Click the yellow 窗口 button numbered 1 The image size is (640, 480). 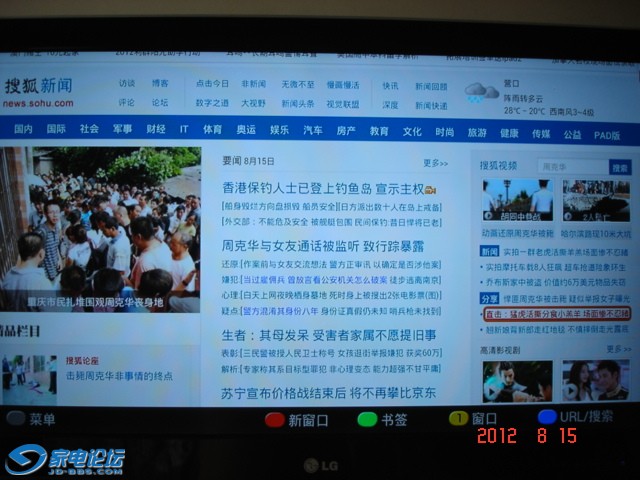[459, 418]
